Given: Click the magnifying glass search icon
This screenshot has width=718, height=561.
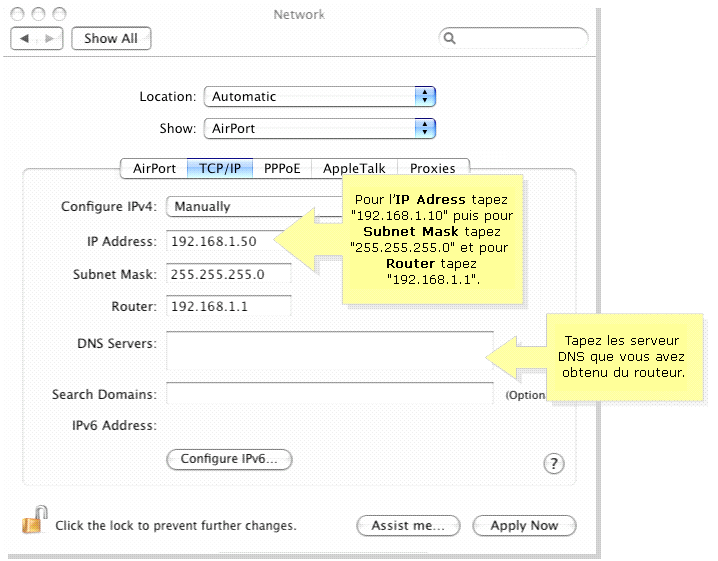Looking at the screenshot, I should pyautogui.click(x=450, y=38).
